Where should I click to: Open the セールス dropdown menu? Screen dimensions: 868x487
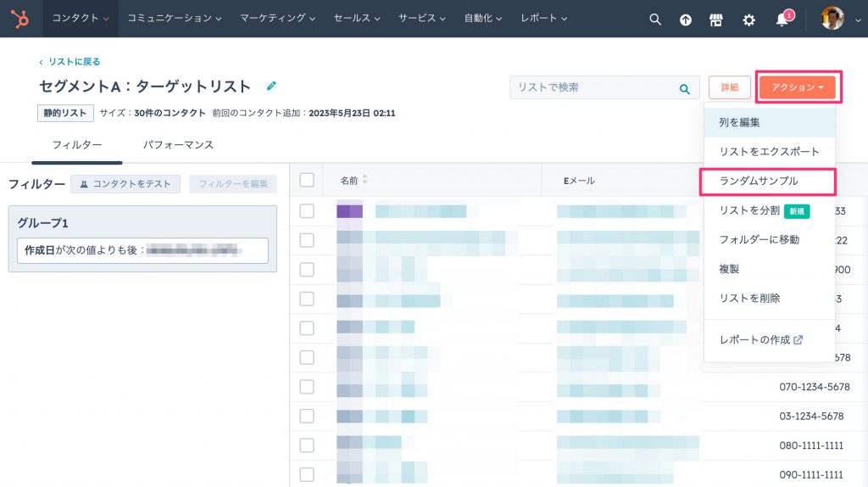(x=357, y=19)
